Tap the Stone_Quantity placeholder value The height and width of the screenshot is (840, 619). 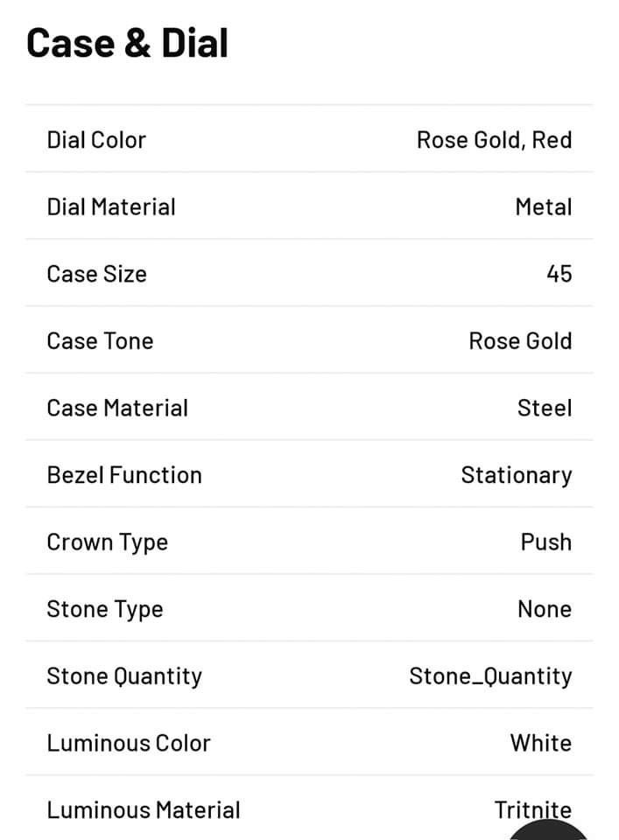pyautogui.click(x=490, y=676)
